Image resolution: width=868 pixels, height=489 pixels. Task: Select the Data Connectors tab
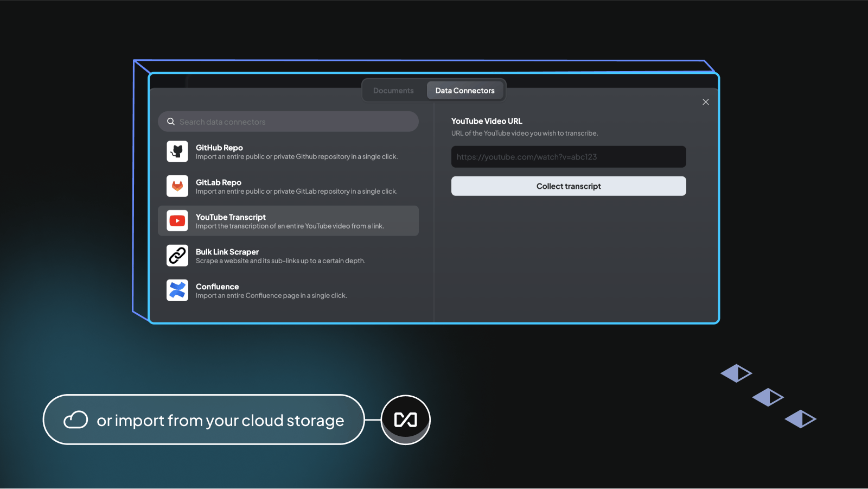(465, 91)
